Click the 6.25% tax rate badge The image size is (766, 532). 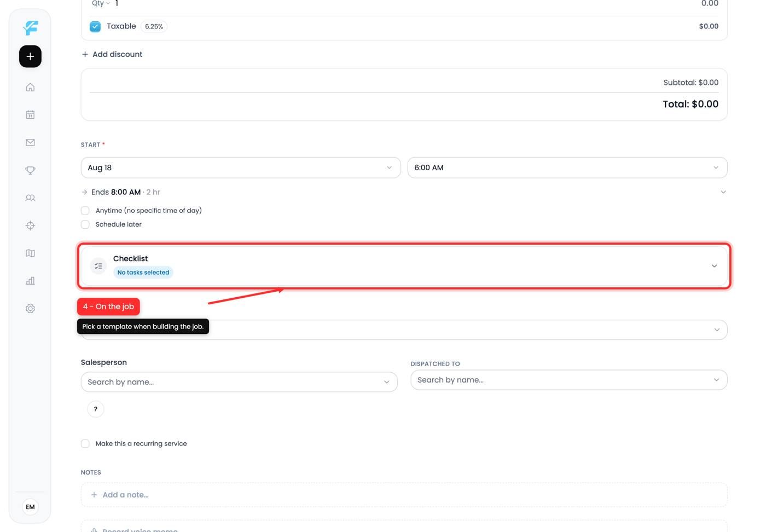pos(154,26)
